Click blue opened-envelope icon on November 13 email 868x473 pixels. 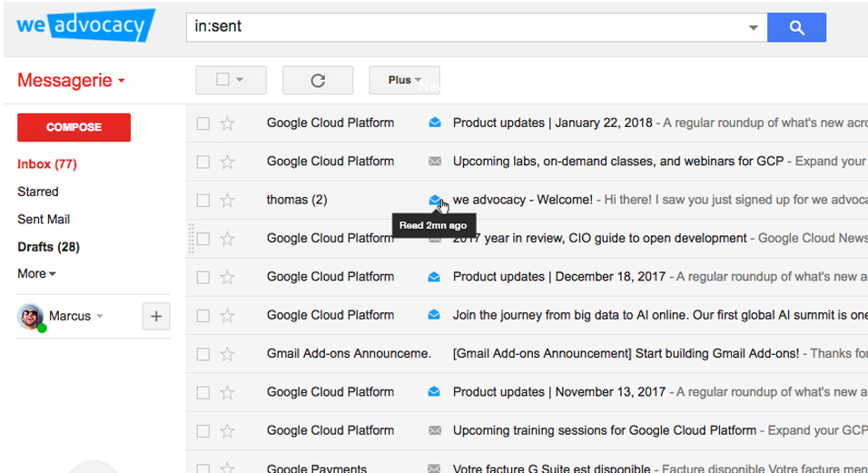point(435,391)
